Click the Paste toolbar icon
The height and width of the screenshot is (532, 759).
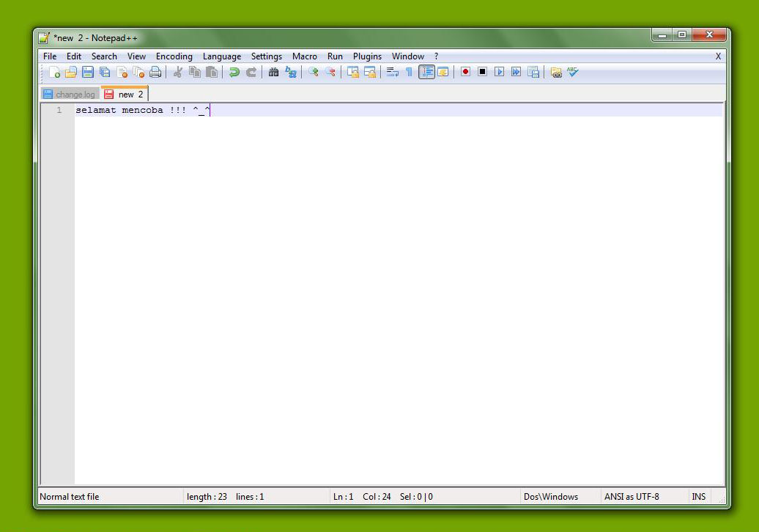(212, 72)
